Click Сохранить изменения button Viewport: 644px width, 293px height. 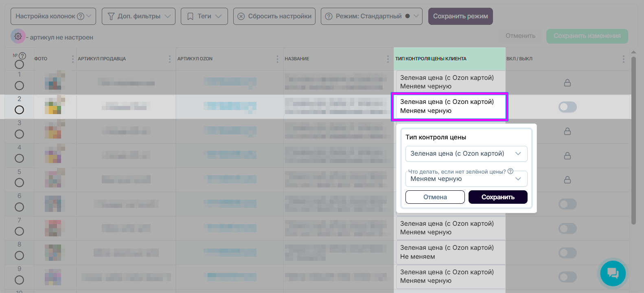click(587, 36)
